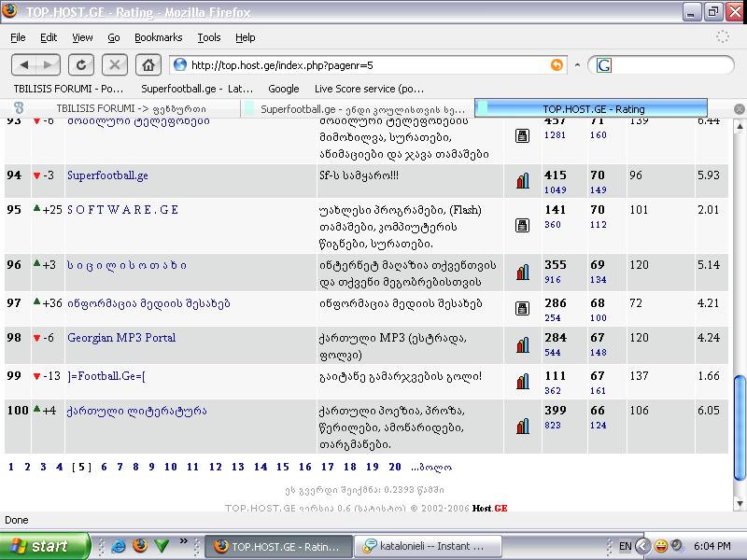
Task: Open the Georgian MP3 Portal link
Action: [121, 338]
